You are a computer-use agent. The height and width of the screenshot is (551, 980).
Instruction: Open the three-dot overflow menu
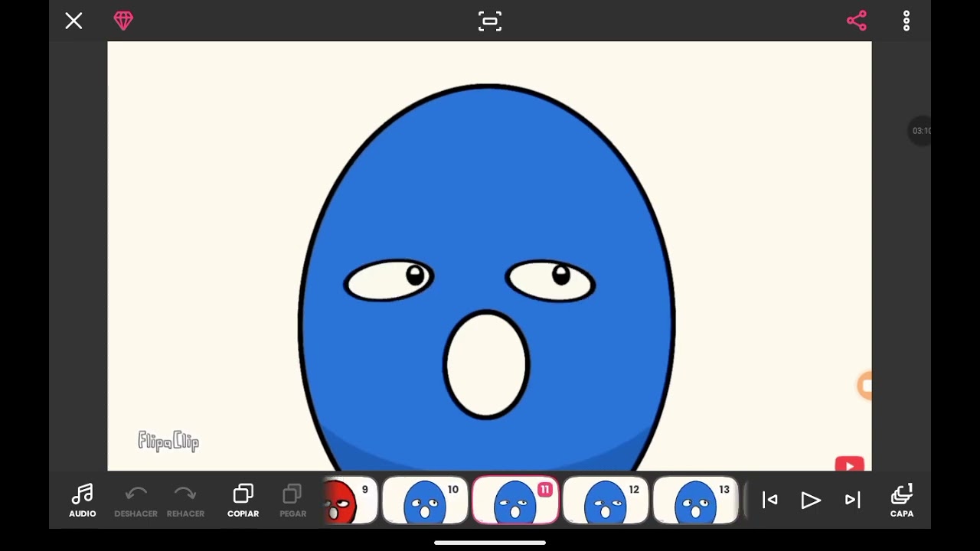click(906, 21)
